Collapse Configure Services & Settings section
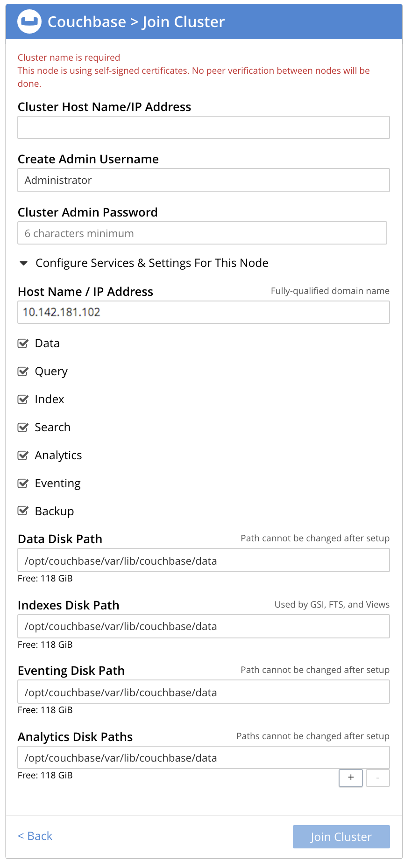Viewport: 412px width, 868px height. click(23, 263)
